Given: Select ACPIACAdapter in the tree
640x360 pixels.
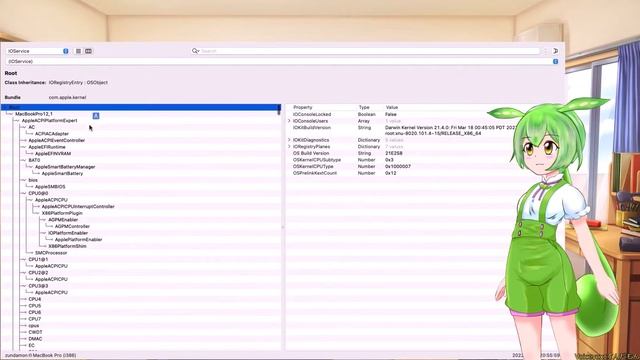Looking at the screenshot, I should coord(51,134).
